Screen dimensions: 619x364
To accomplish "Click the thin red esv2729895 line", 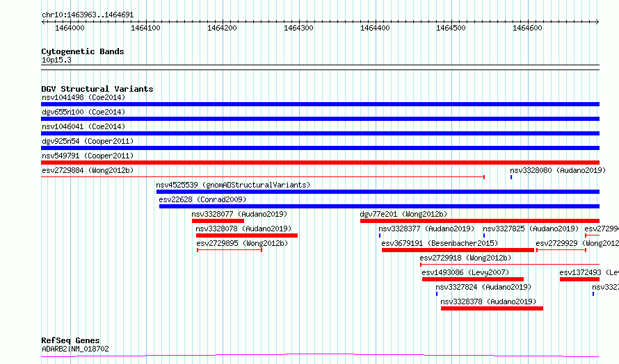I will point(230,250).
